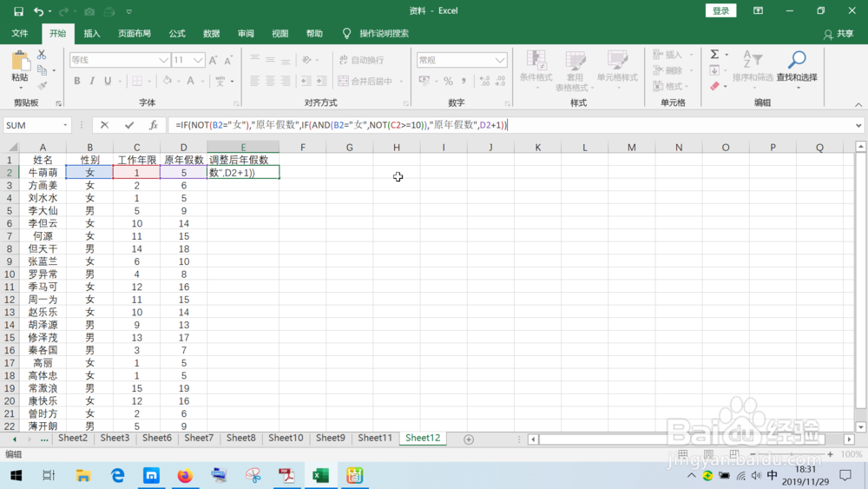Increase the font size
This screenshot has height=489, width=868.
coord(214,60)
